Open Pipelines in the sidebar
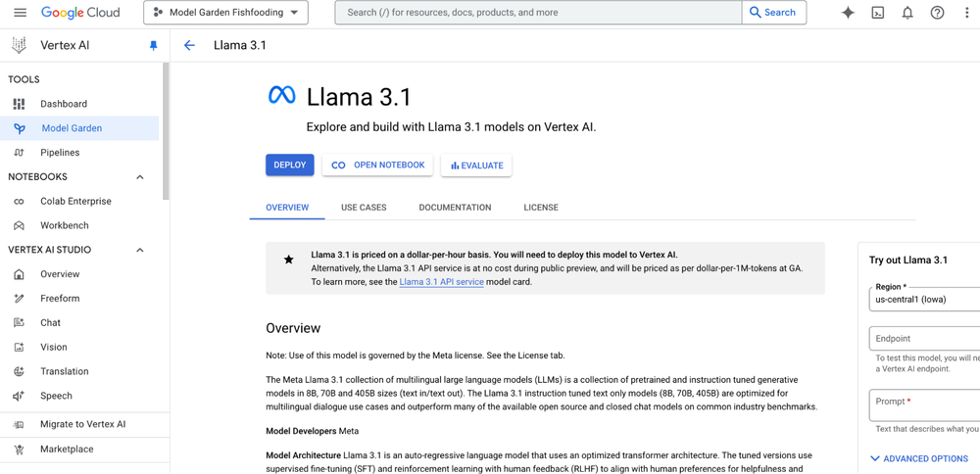Image resolution: width=980 pixels, height=474 pixels. pos(60,153)
